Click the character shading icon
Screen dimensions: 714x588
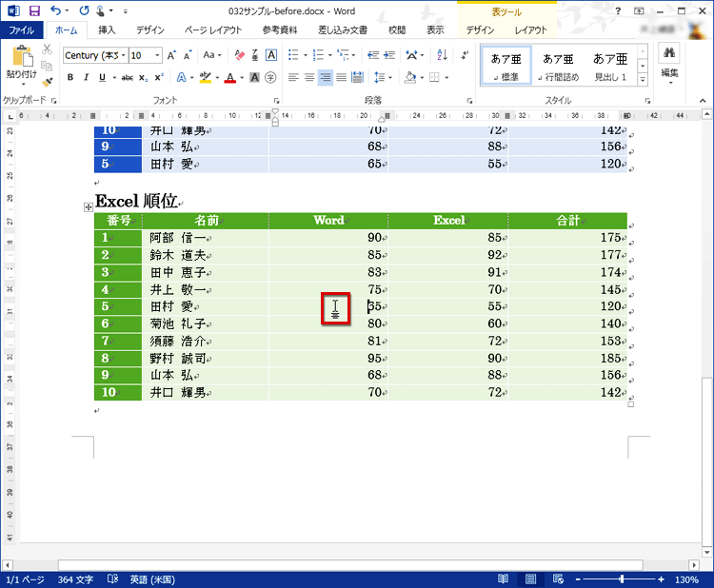[x=254, y=78]
